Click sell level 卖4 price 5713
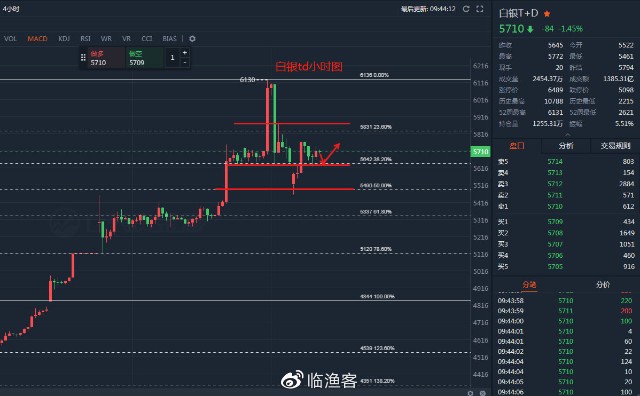Image resolution: width=640 pixels, height=396 pixels. tap(555, 173)
